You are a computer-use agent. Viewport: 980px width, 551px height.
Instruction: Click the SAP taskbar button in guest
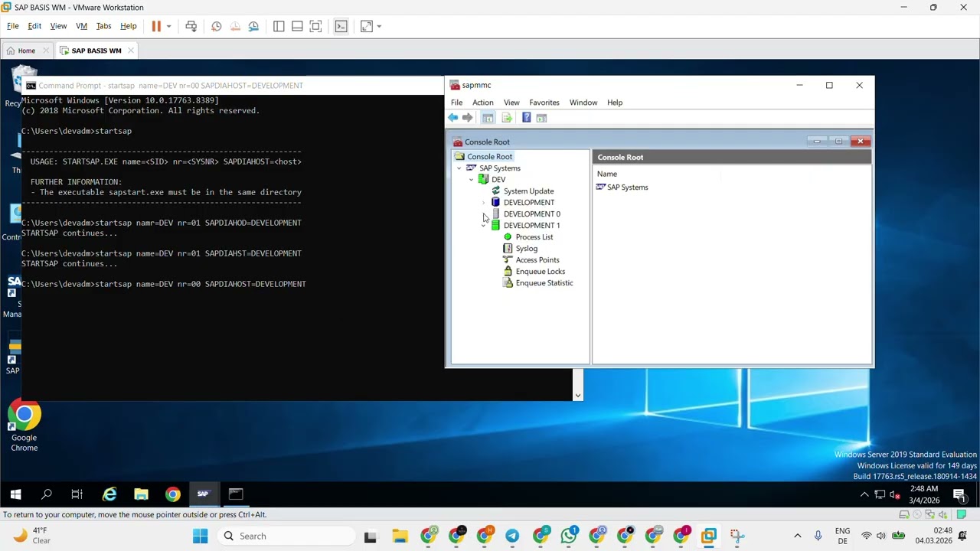coord(203,494)
